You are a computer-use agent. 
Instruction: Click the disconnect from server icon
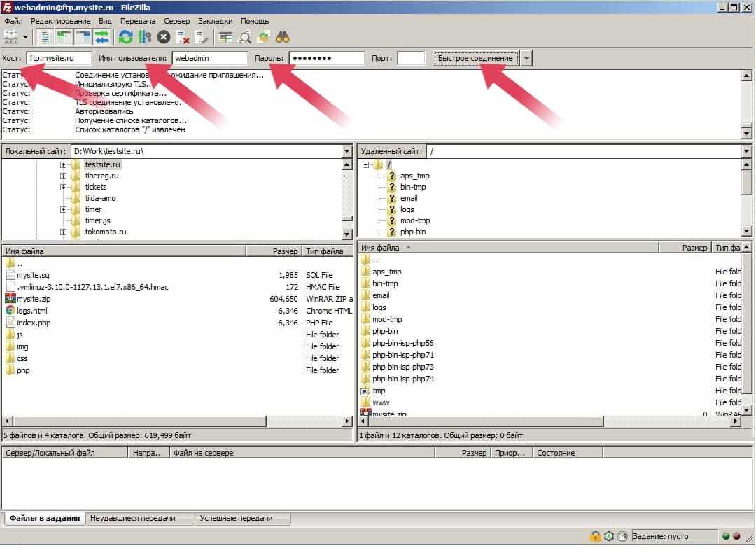tap(183, 37)
